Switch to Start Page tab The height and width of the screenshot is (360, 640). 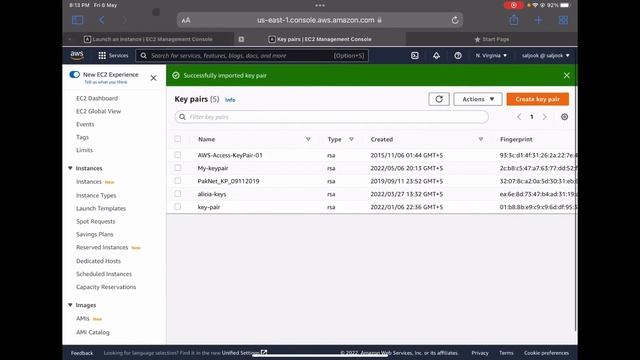click(x=492, y=39)
